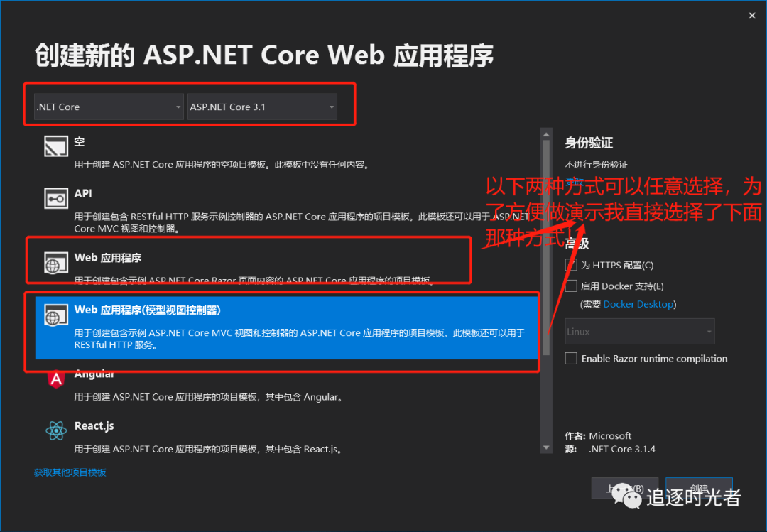Expand the disabled Linux OS dropdown
Image resolution: width=767 pixels, height=532 pixels.
coord(639,331)
